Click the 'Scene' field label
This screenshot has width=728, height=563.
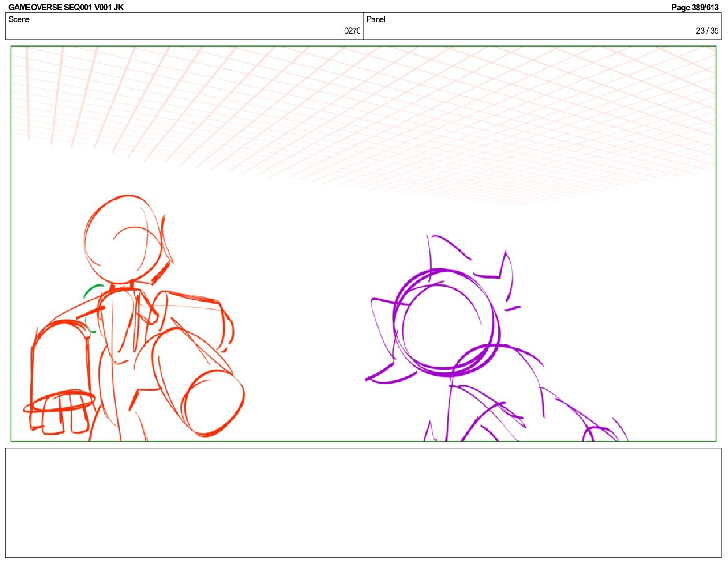19,19
